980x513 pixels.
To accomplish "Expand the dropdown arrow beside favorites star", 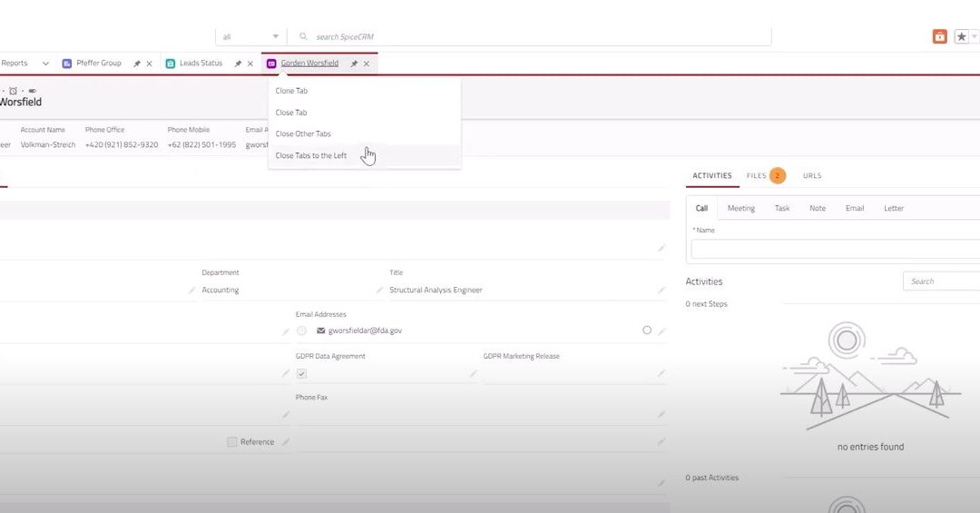I will point(975,37).
